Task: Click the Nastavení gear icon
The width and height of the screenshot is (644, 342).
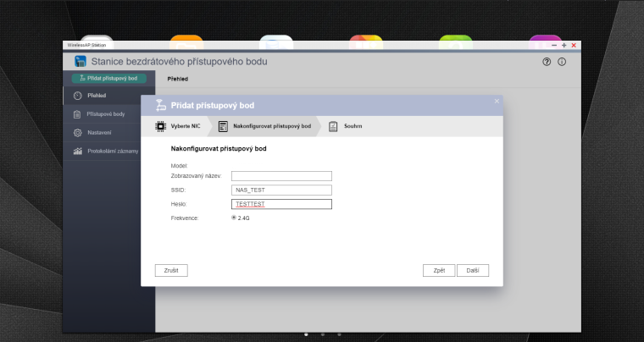Action: click(x=78, y=133)
